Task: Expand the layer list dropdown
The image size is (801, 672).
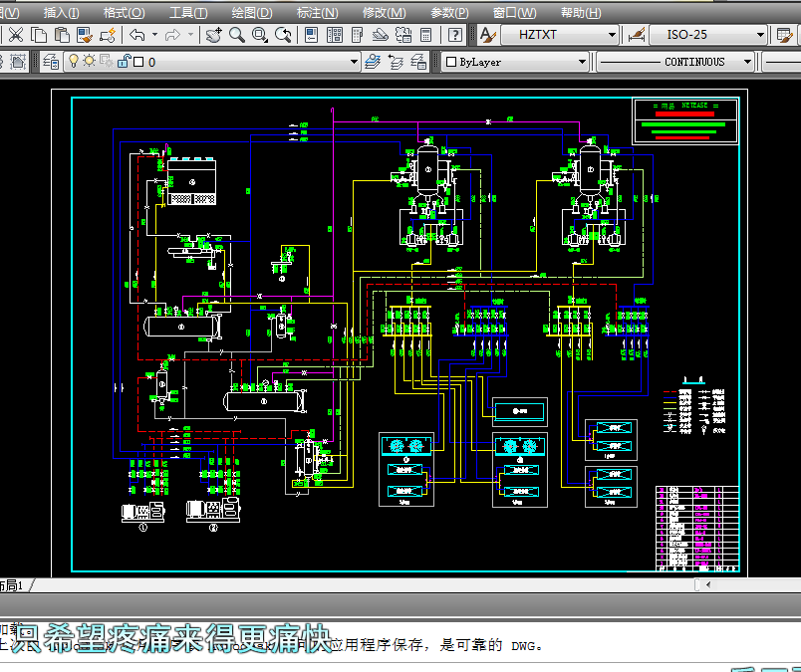Action: click(354, 62)
